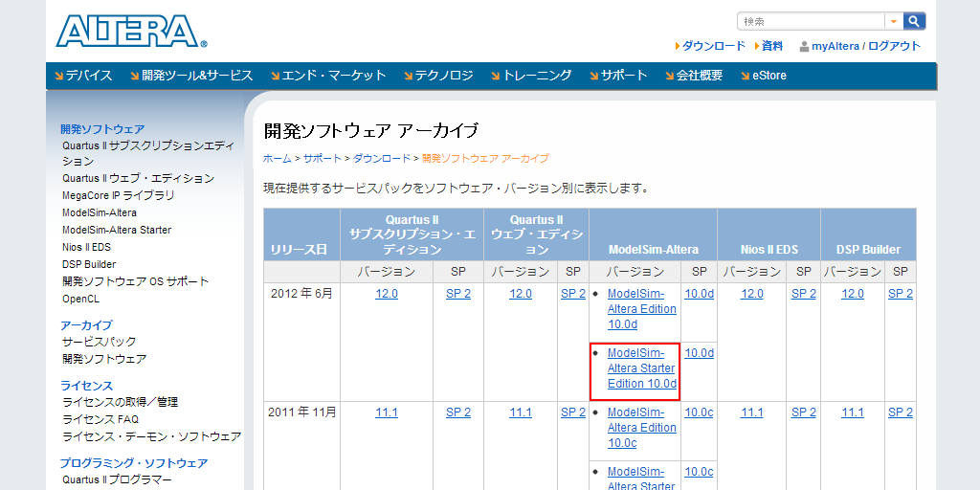This screenshot has height=490, width=980.
Task: Click サポート in the breadcrumb
Action: point(323,159)
